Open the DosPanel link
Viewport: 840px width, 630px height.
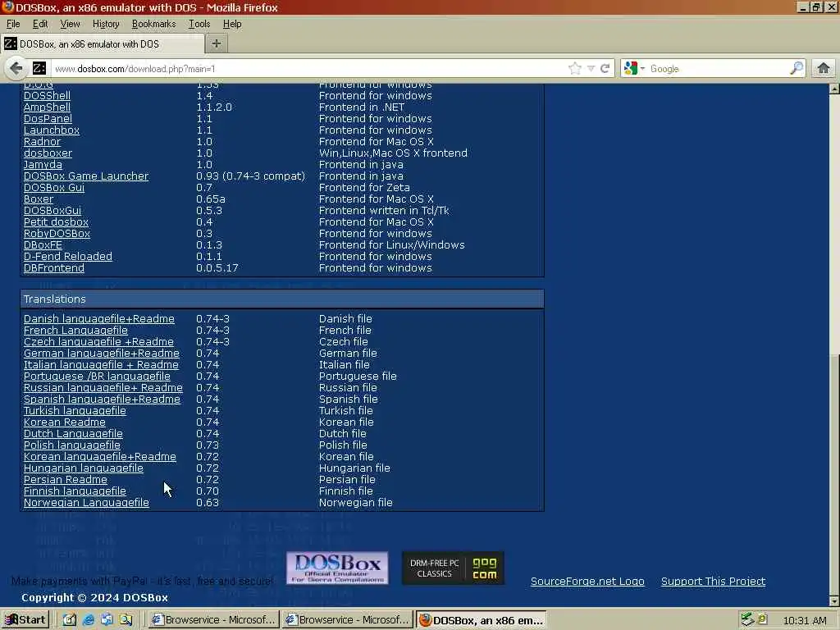[x=48, y=118]
